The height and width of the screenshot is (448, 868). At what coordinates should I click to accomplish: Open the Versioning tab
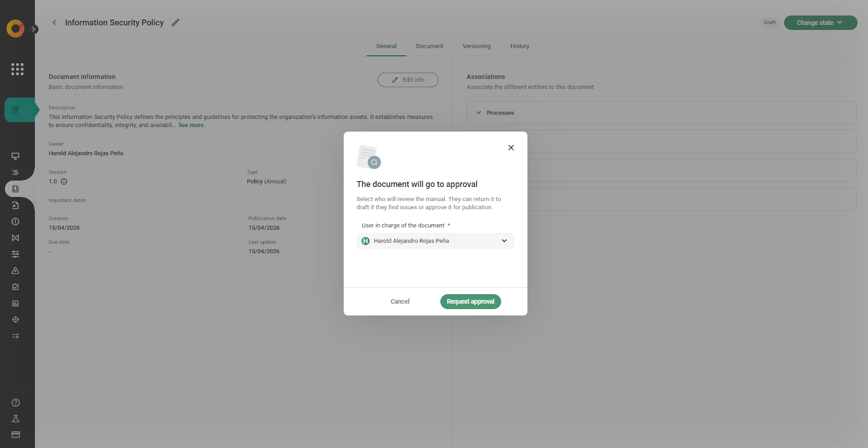pyautogui.click(x=476, y=46)
